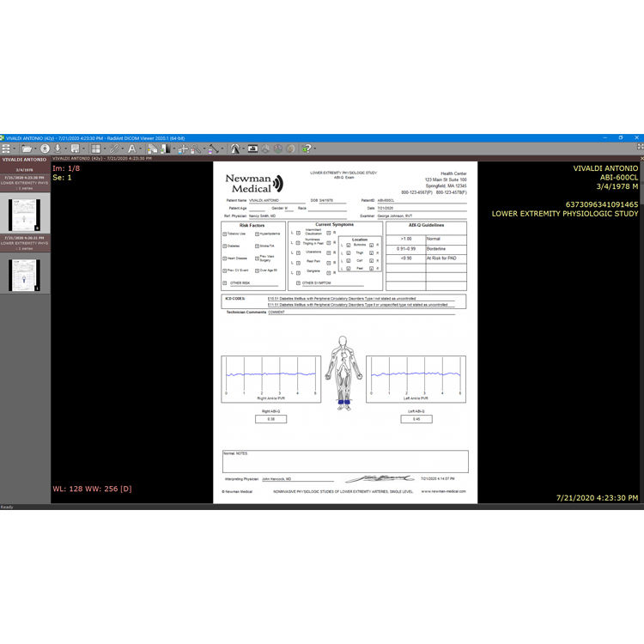Screen dimensions: 644x644
Task: Click the split screen layout grid icon
Action: pyautogui.click(x=95, y=149)
